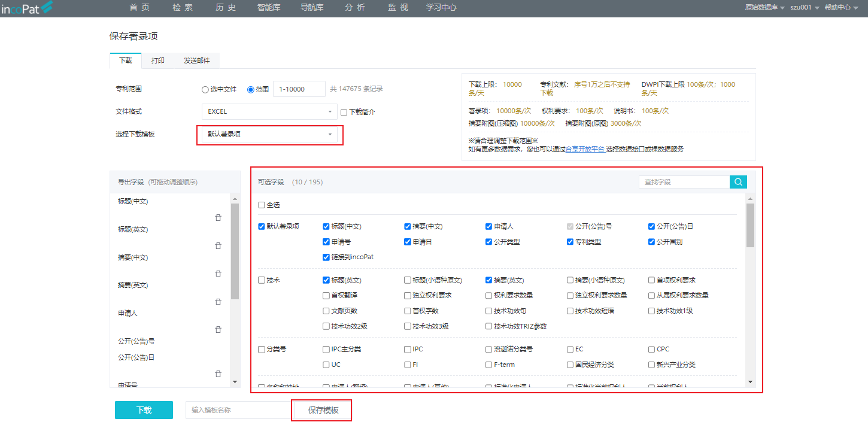Open the 智能库 menu
Image resolution: width=868 pixels, height=425 pixels.
[269, 8]
